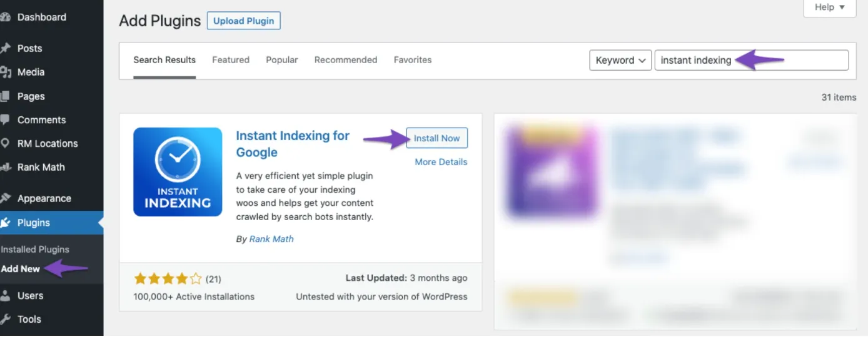Open the Recommended plugins tab
The width and height of the screenshot is (868, 354).
pyautogui.click(x=346, y=60)
